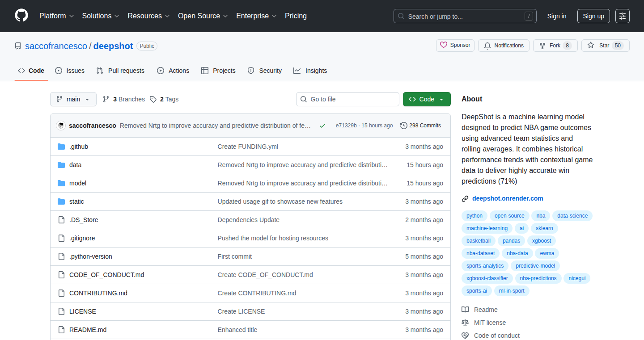This screenshot has height=340, width=644.
Task: Click the README.md file icon
Action: click(x=61, y=330)
